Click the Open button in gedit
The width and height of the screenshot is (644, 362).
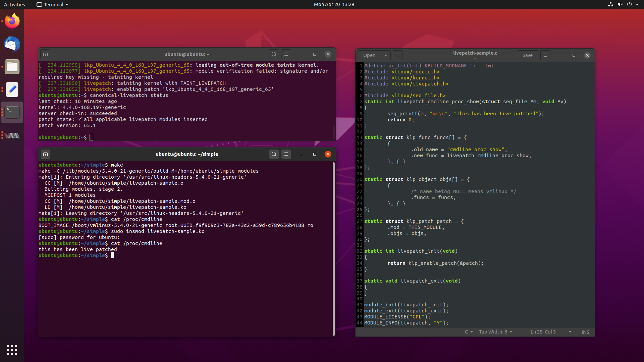tap(369, 55)
